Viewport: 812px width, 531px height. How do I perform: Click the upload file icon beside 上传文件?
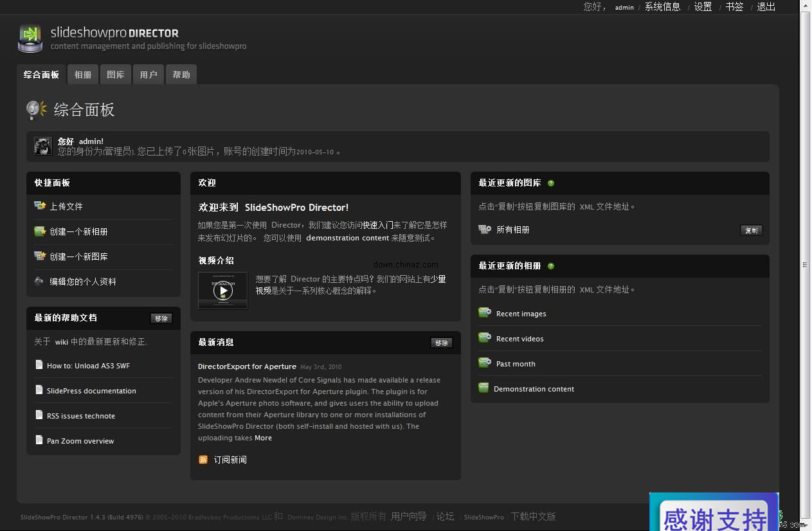(40, 206)
